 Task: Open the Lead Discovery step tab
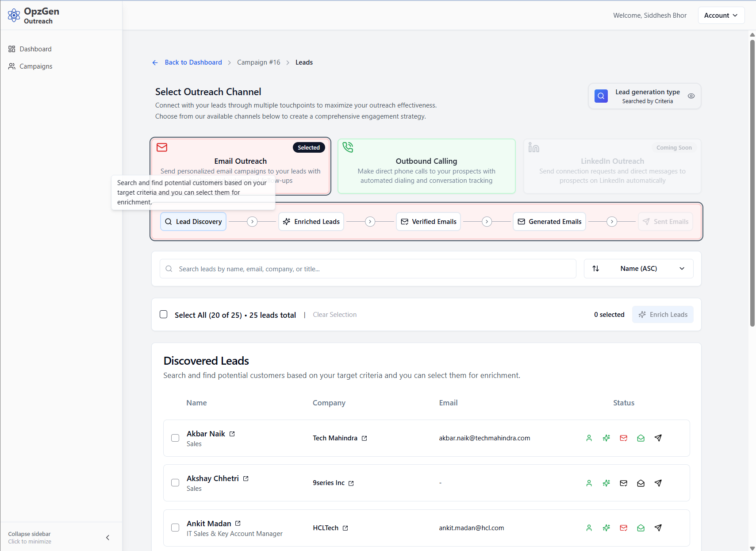(x=193, y=222)
